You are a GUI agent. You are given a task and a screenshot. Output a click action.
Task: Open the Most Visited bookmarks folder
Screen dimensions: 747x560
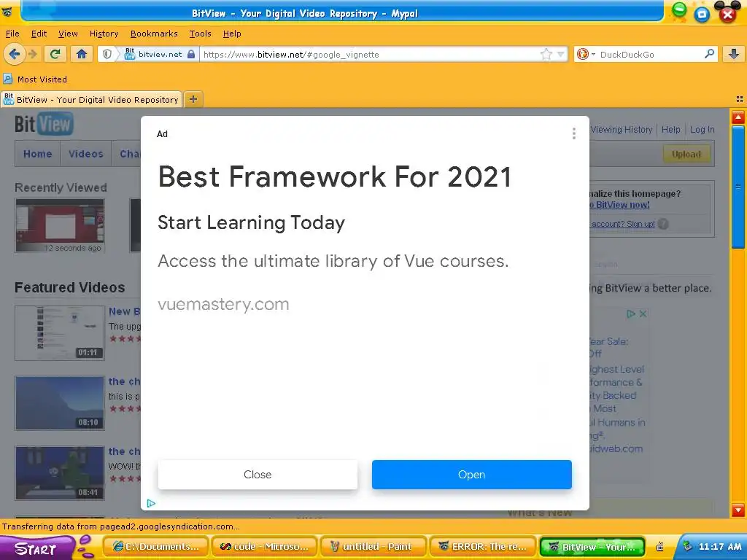pos(35,79)
